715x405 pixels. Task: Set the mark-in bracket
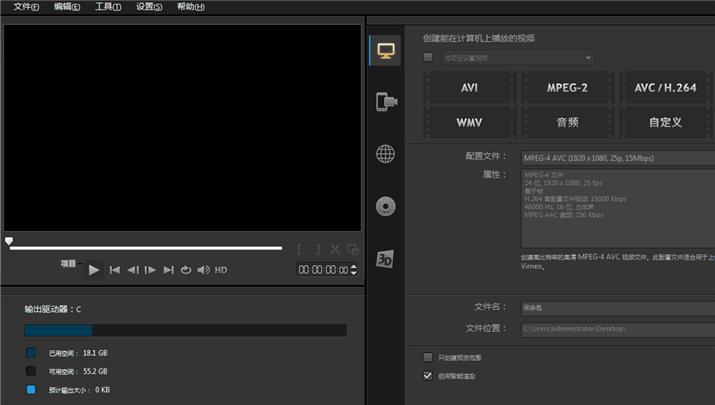299,249
